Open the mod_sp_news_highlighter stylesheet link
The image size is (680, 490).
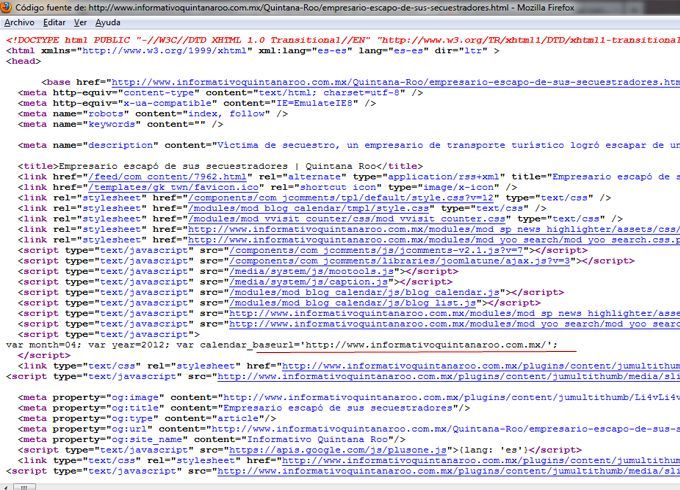[434, 229]
